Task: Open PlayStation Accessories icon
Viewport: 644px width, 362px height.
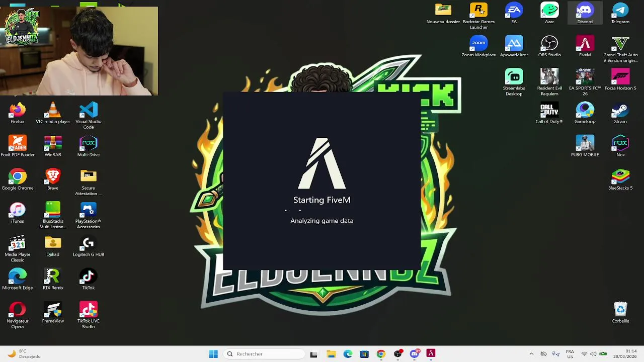Action: [x=88, y=216]
